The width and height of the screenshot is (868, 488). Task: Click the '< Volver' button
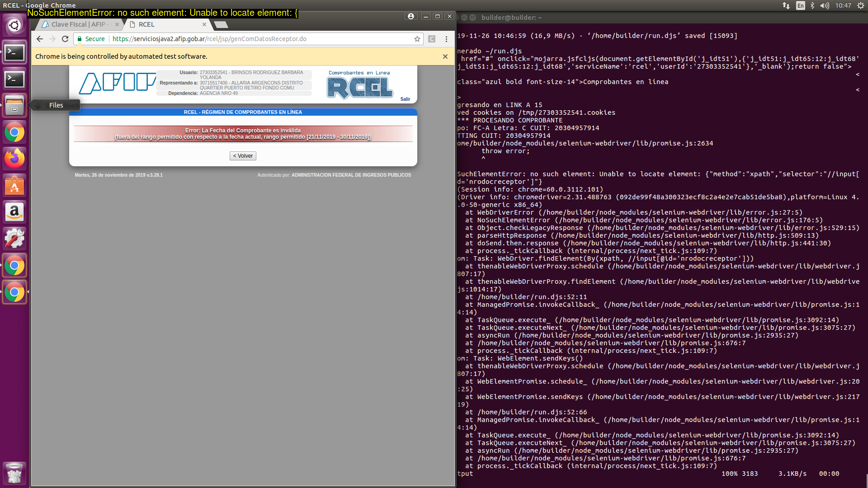(243, 156)
